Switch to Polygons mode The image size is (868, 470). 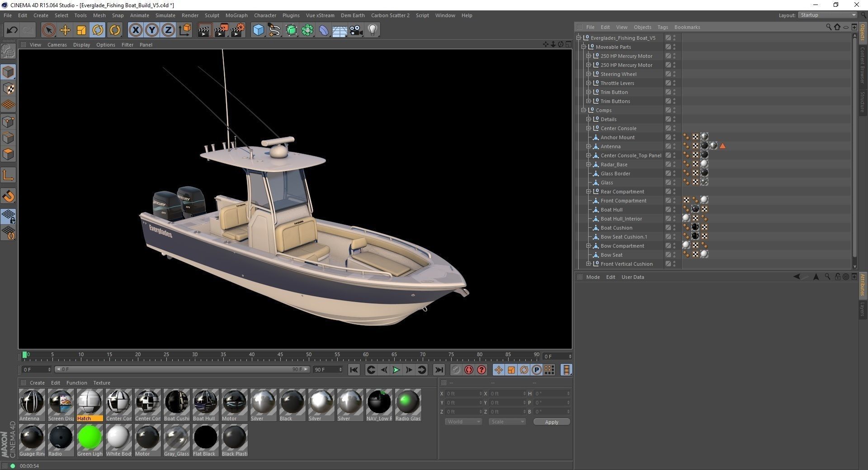[x=8, y=154]
